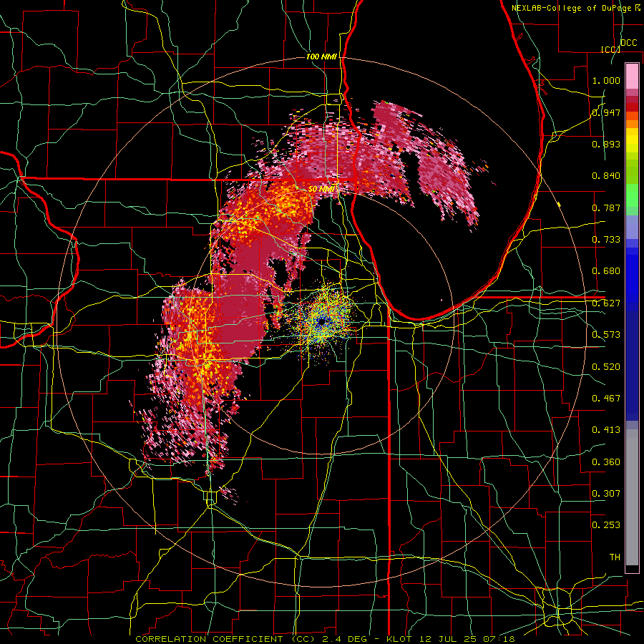Click the KLOT 12 JUL 25 07:18 timestamp
The image size is (644, 644).
451,639
